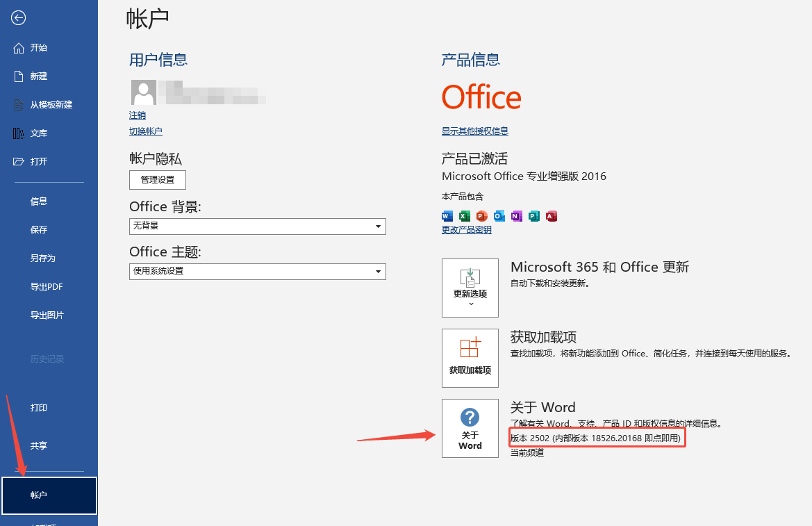Image resolution: width=812 pixels, height=526 pixels.
Task: Click the user profile avatar picture
Action: click(144, 92)
